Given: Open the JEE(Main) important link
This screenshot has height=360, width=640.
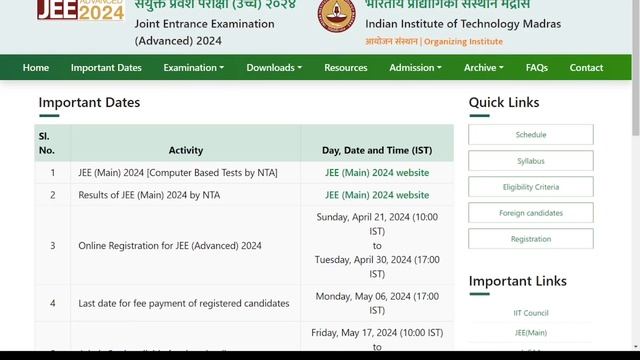Looking at the screenshot, I should click(531, 333).
